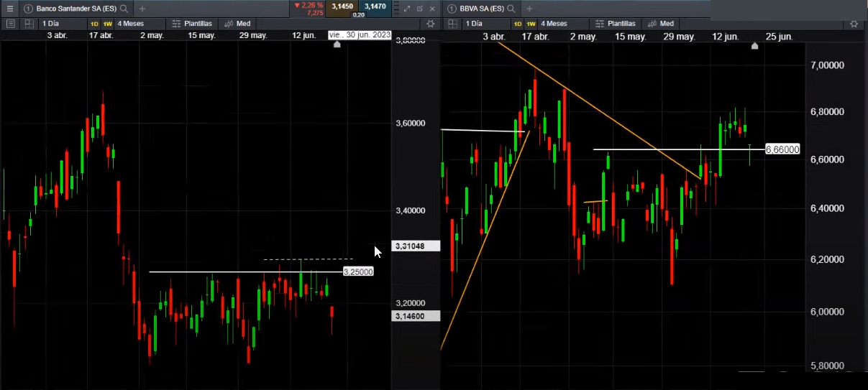Select the descending orange trendline in BBVA chart

[x=600, y=111]
